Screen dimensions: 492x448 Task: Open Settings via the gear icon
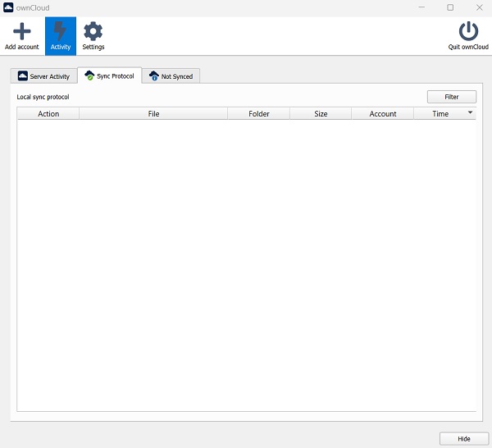[x=93, y=31]
